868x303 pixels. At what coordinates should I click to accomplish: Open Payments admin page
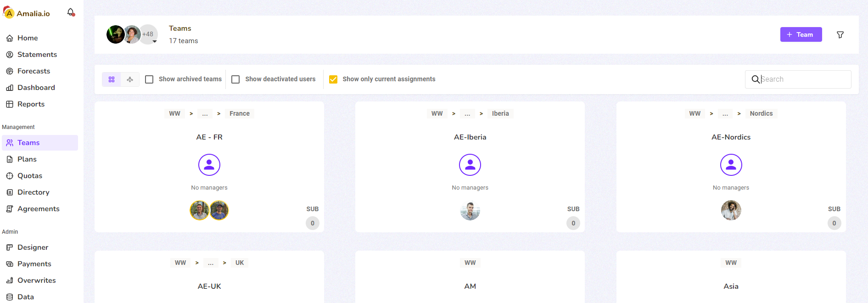point(40,264)
